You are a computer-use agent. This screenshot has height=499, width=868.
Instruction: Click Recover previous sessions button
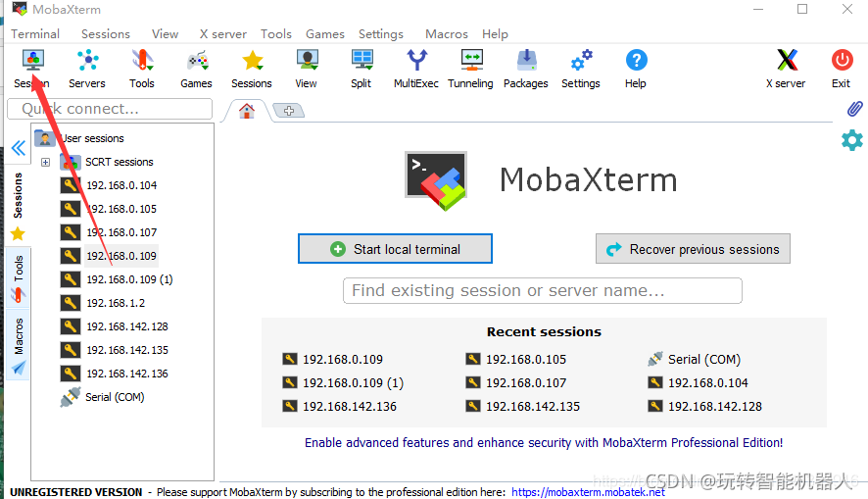[693, 249]
